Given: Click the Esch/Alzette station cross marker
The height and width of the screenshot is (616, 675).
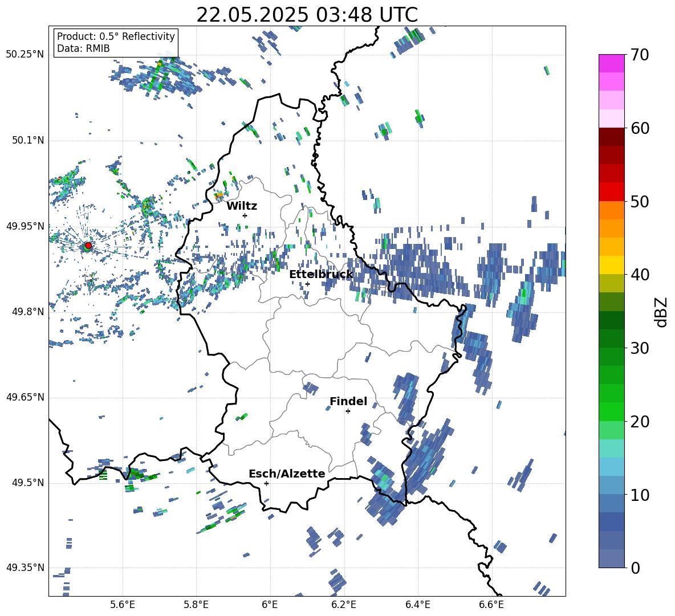Looking at the screenshot, I should point(266,483).
